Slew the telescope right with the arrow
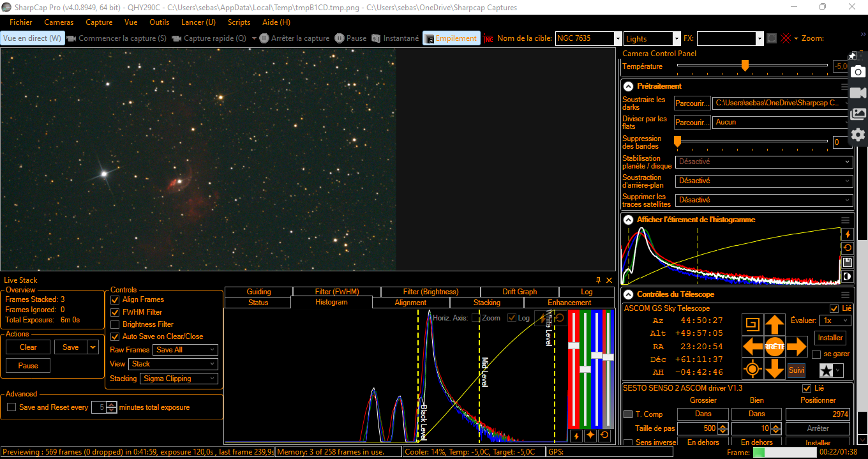The height and width of the screenshot is (459, 868). pyautogui.click(x=797, y=347)
